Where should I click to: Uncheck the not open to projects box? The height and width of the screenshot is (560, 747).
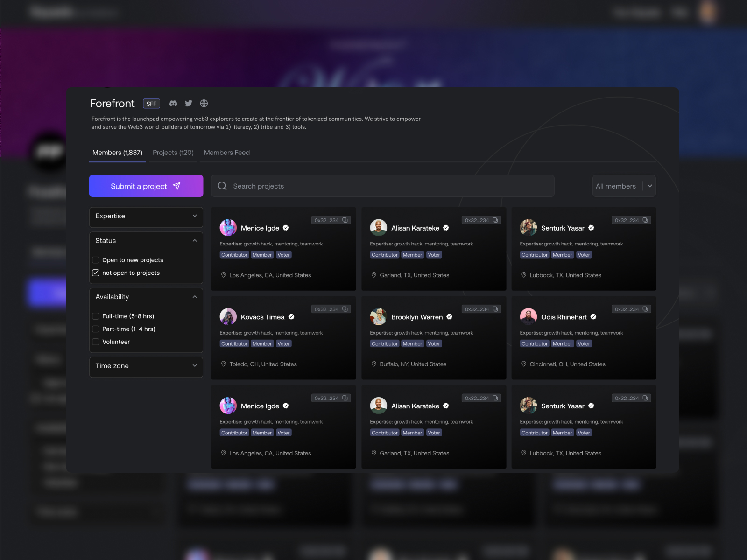click(x=96, y=273)
